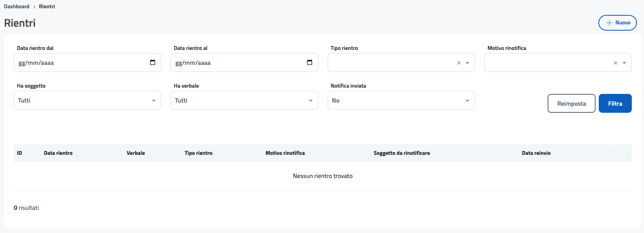The height and width of the screenshot is (233, 644).
Task: Click the Filtra button
Action: (x=615, y=103)
